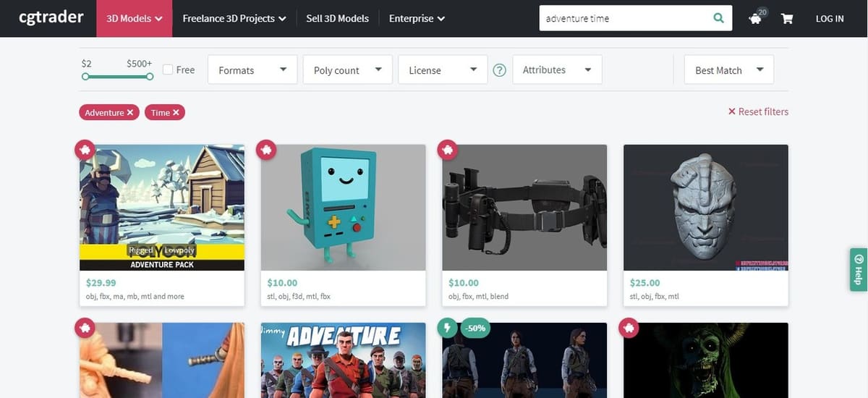Click 'stl, obj, f3d, mtl, fbx' formats text

[x=299, y=297]
